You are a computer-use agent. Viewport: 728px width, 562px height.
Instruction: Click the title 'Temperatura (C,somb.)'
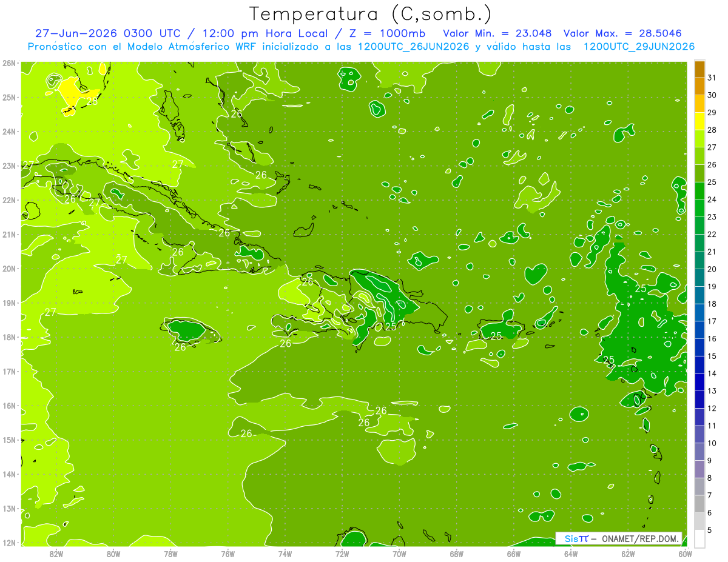[x=371, y=15]
